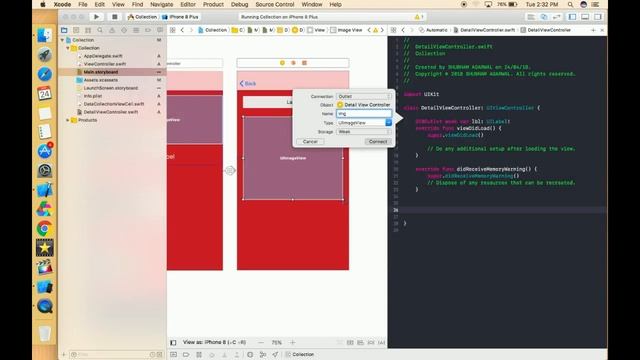Go back in the storyboard editor history
Screen dimensions: 640x360
[x=182, y=30]
